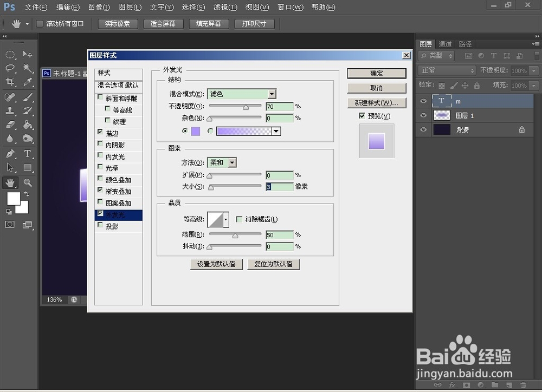Click the delete layer trash icon
Image resolution: width=542 pixels, height=392 pixels.
pos(524,385)
